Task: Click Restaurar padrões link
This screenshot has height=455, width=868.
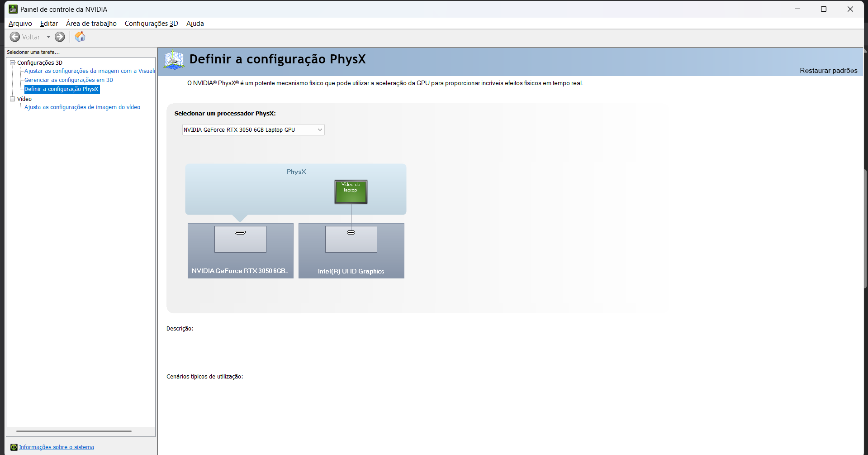Action: pyautogui.click(x=829, y=71)
